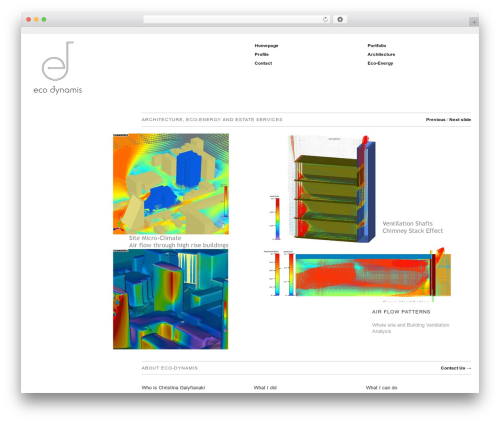Close the browser window with red button
This screenshot has height=423, width=500.
tap(29, 20)
